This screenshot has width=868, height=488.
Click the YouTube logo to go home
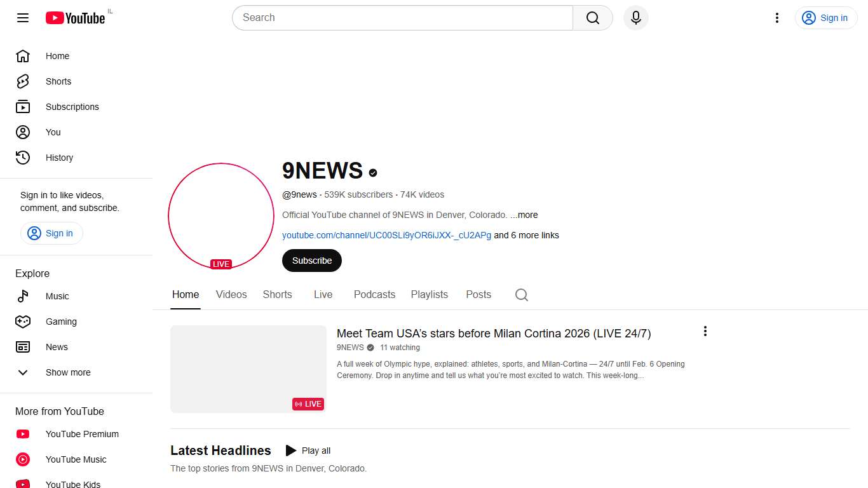(75, 18)
